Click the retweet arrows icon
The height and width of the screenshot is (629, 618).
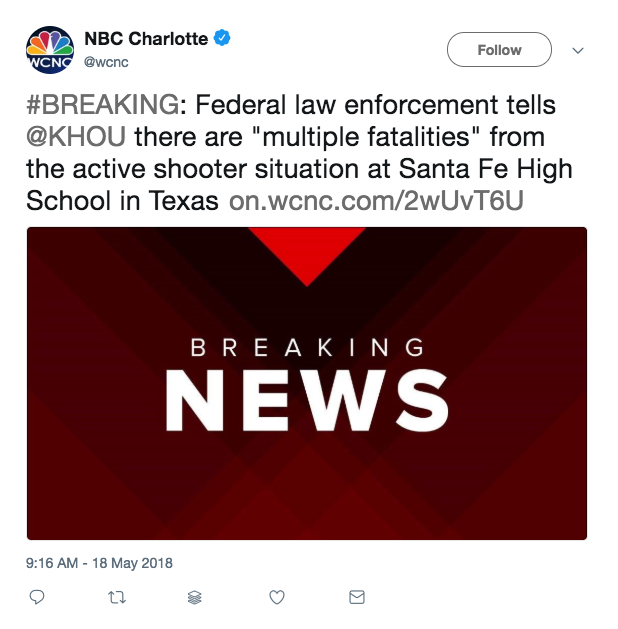pyautogui.click(x=116, y=597)
